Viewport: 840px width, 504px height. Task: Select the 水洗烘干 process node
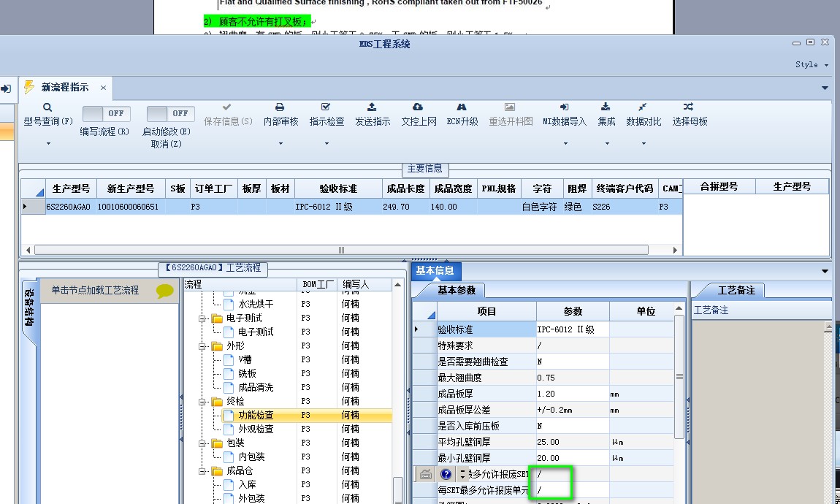256,304
